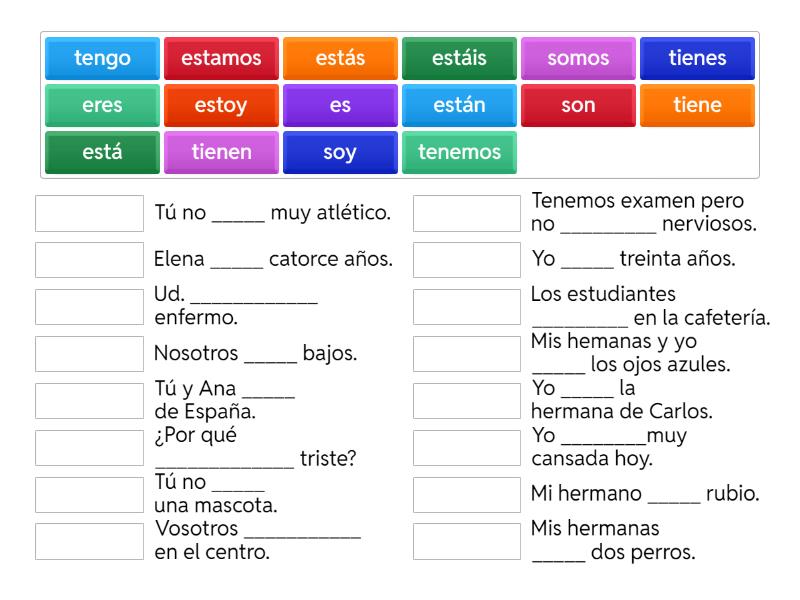Select the "están" word tile
Viewport: 800px width, 600px height.
click(x=459, y=105)
